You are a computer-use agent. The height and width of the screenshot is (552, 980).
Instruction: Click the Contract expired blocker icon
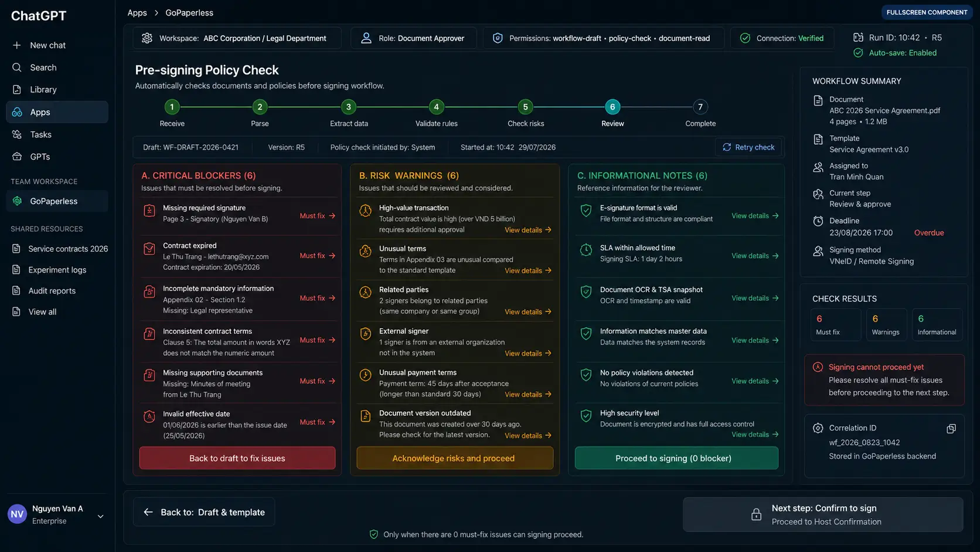click(x=149, y=249)
